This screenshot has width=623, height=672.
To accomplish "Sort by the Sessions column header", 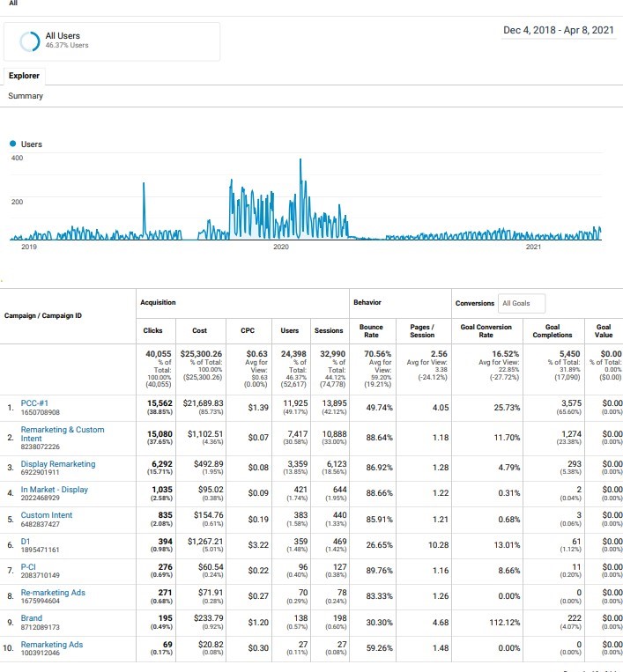I will tap(329, 330).
